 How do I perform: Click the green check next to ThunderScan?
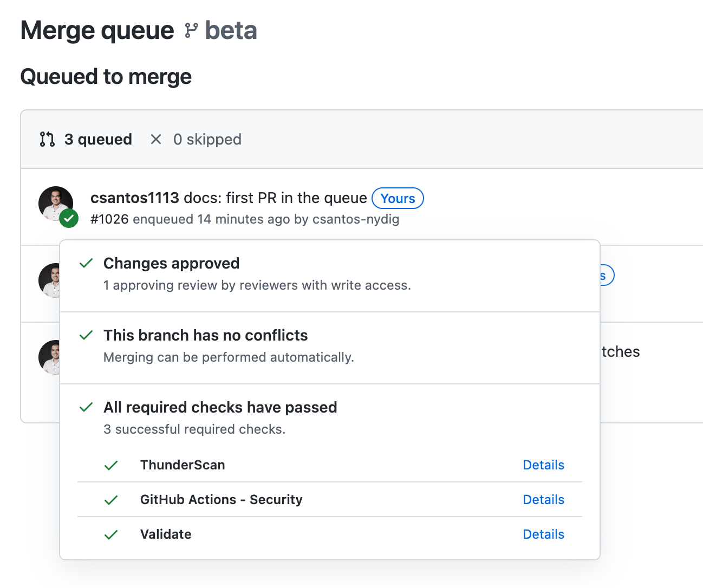(x=111, y=465)
